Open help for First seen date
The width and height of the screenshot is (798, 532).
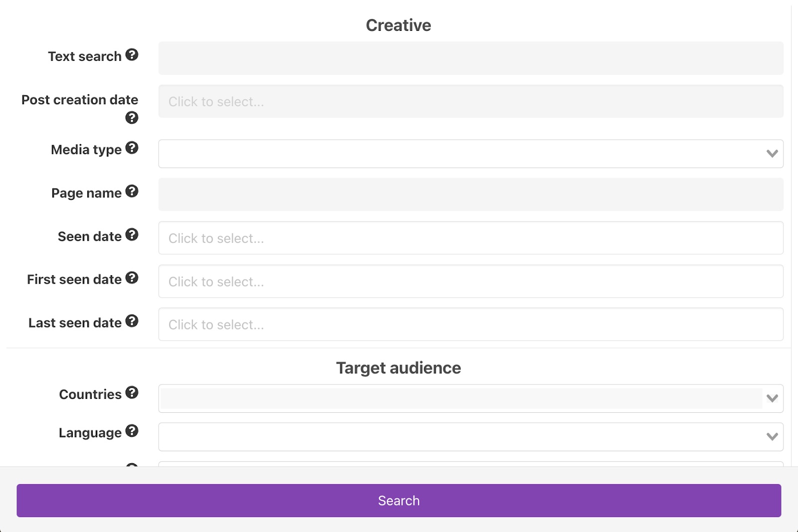click(x=132, y=278)
